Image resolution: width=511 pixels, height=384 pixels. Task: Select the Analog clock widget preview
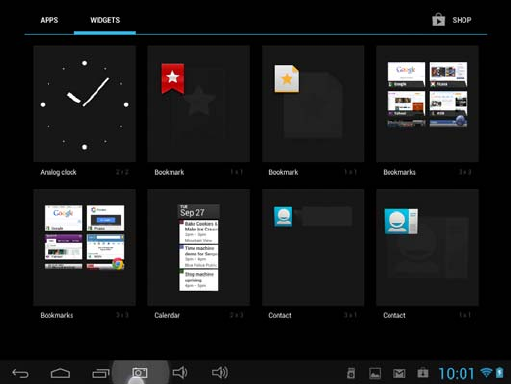coord(85,104)
